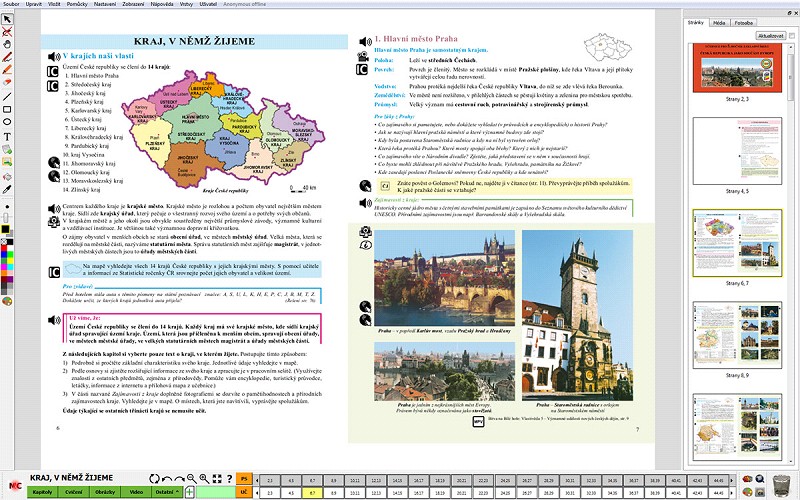Pick the orange highlighter tool
Image resolution: width=800 pixels, height=500 pixels.
click(x=7, y=70)
